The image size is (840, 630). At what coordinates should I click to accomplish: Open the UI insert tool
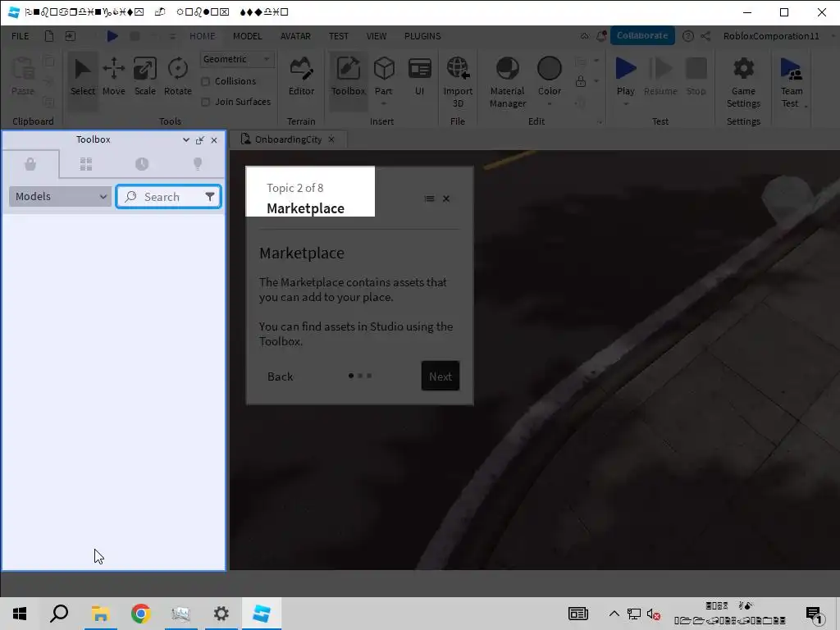click(419, 78)
